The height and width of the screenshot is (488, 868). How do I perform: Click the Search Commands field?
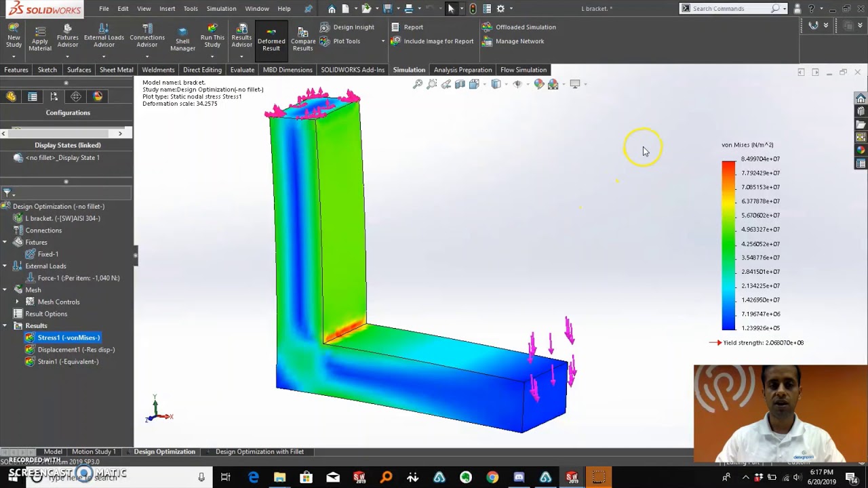pos(732,9)
